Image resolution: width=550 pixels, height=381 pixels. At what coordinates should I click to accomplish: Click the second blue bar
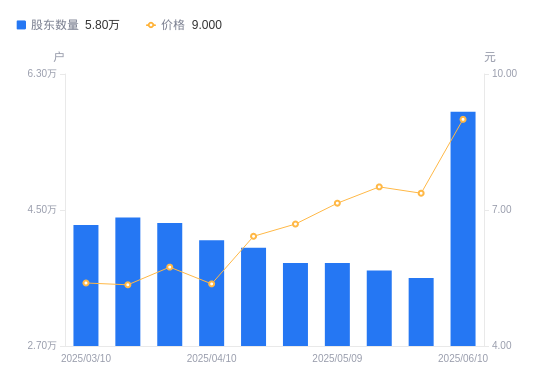(128, 282)
